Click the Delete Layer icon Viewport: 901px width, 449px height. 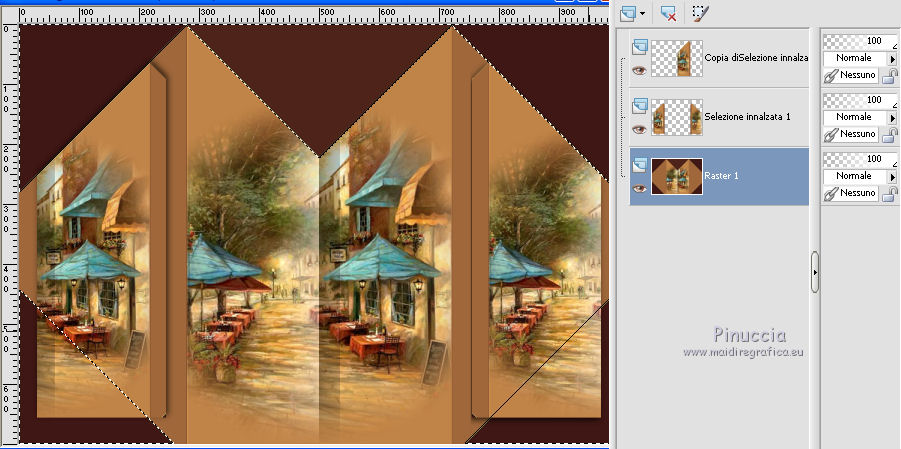point(668,13)
